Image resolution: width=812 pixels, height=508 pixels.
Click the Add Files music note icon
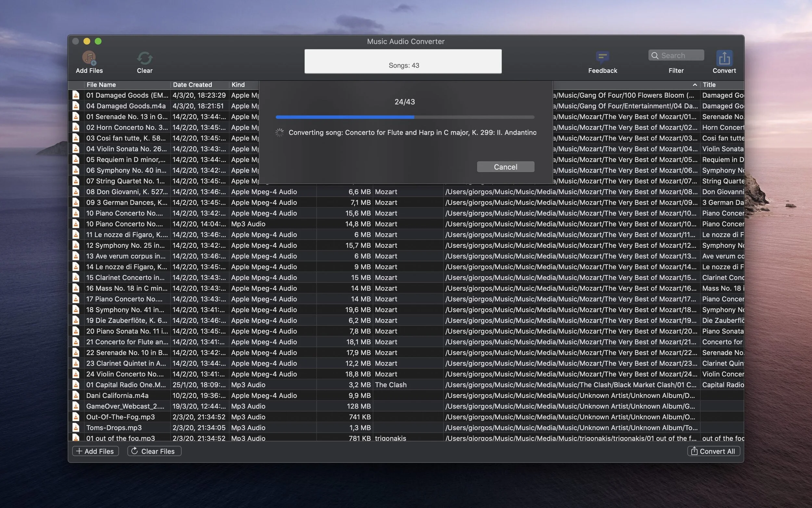click(x=89, y=58)
